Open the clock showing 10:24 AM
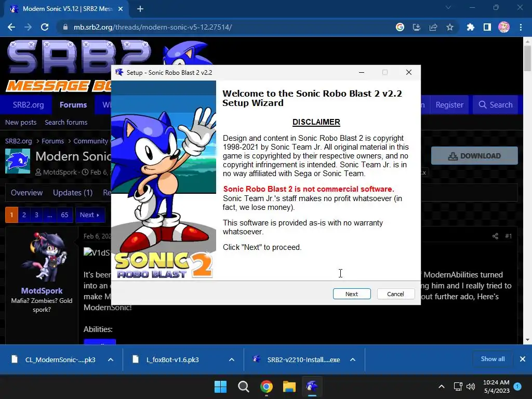Image resolution: width=532 pixels, height=399 pixels. click(496, 387)
